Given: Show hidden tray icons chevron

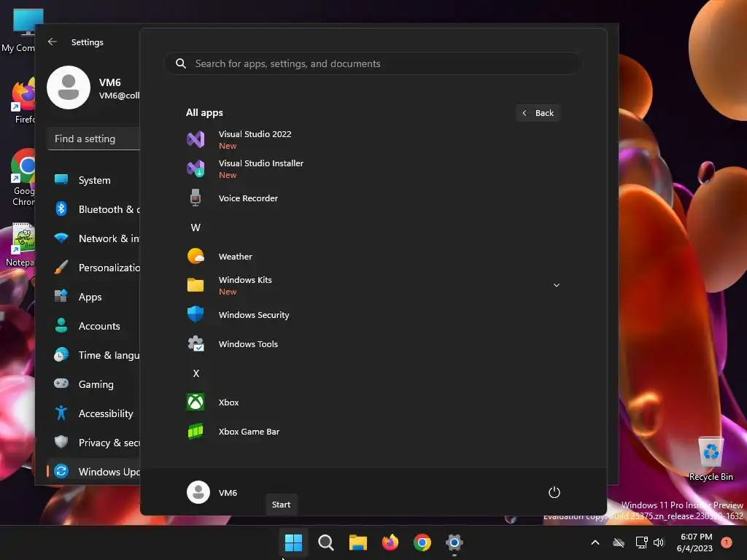Looking at the screenshot, I should tap(595, 542).
